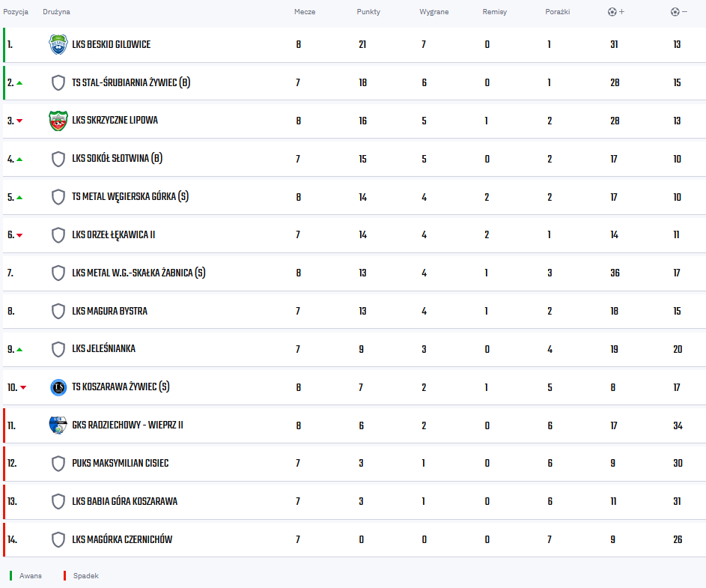This screenshot has height=588, width=706.
Task: Click the red Spadek legend marker
Action: (65, 576)
